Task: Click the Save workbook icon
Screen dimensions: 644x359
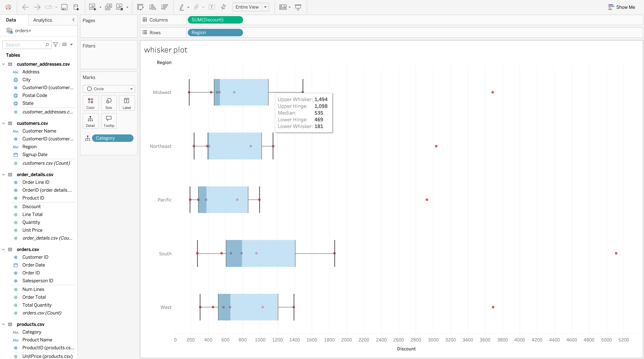Action: (x=64, y=7)
